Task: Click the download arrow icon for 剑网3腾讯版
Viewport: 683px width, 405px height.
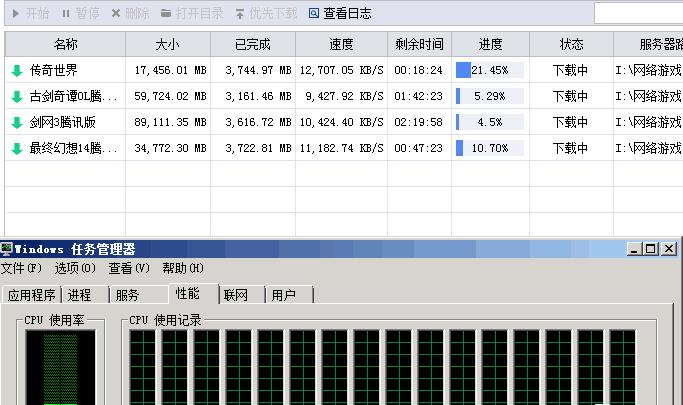Action: (17, 122)
